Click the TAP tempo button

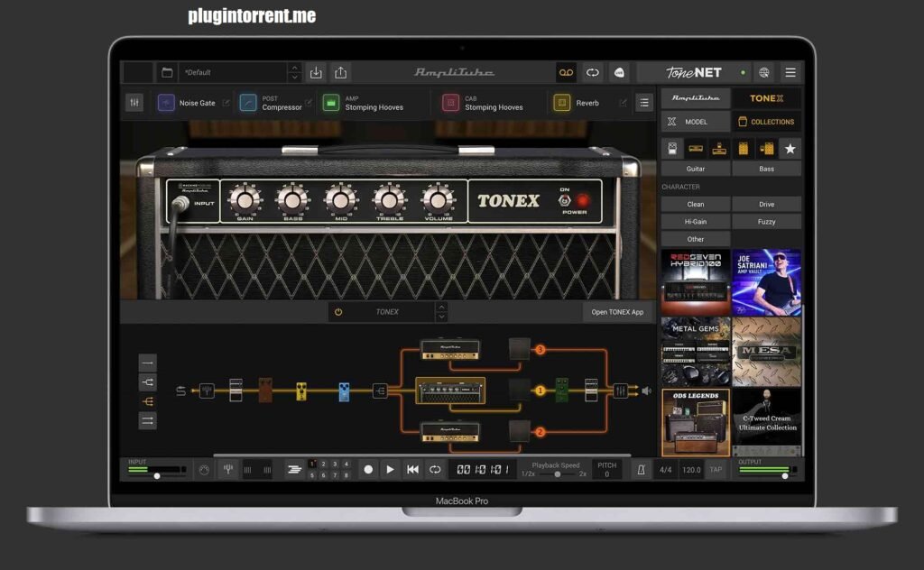(x=716, y=469)
